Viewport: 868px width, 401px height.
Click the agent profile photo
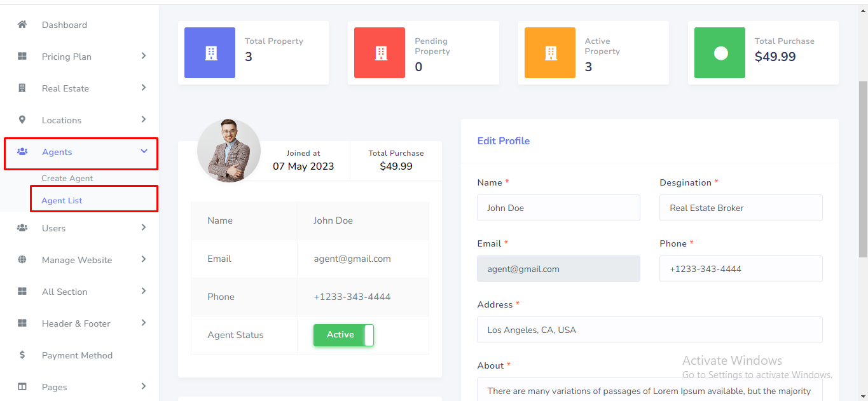229,151
